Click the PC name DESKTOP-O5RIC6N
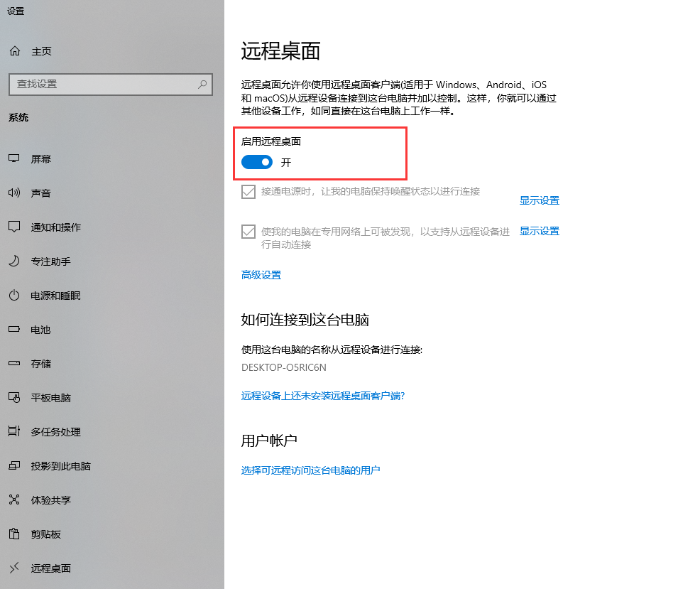This screenshot has height=589, width=700. point(284,367)
